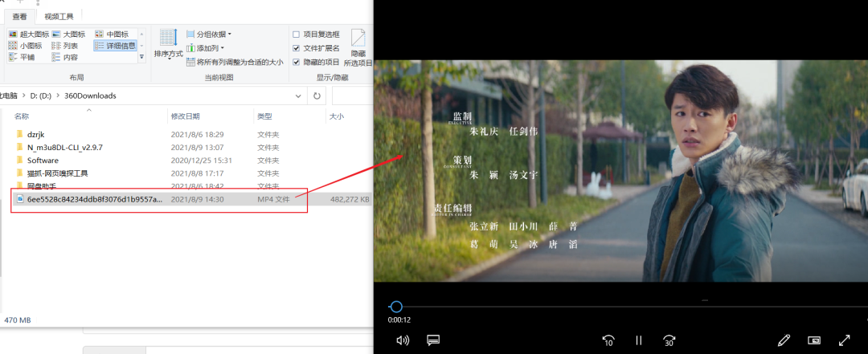Open the 排序方式 sort menu
The width and height of the screenshot is (868, 354).
[x=168, y=43]
